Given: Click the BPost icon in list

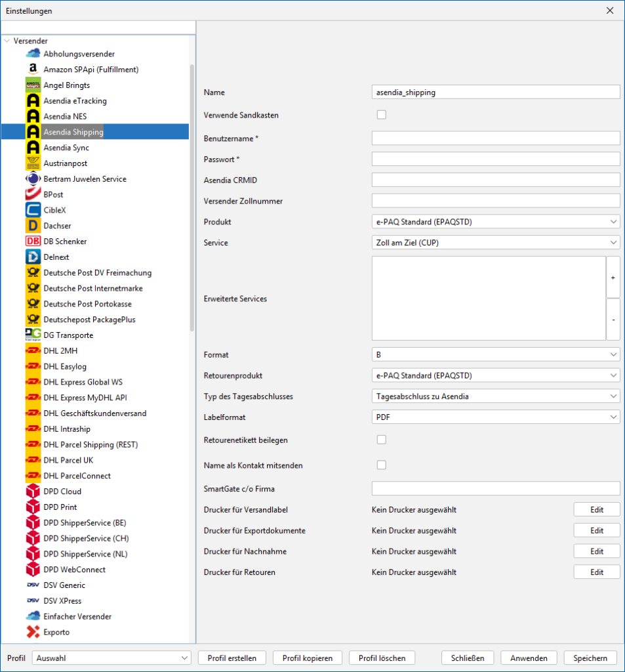Looking at the screenshot, I should point(33,194).
